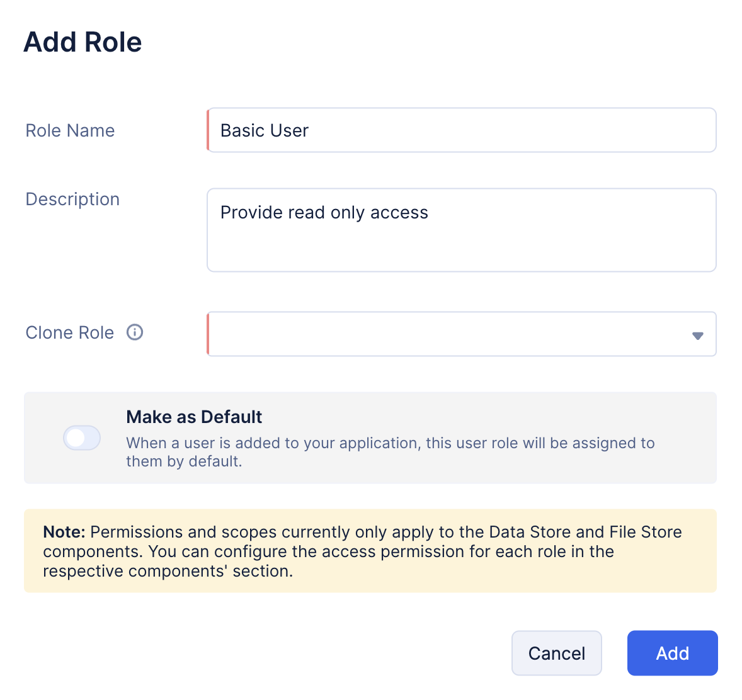Click inside the Clone Role combo box
This screenshot has width=742, height=700.
(x=461, y=334)
